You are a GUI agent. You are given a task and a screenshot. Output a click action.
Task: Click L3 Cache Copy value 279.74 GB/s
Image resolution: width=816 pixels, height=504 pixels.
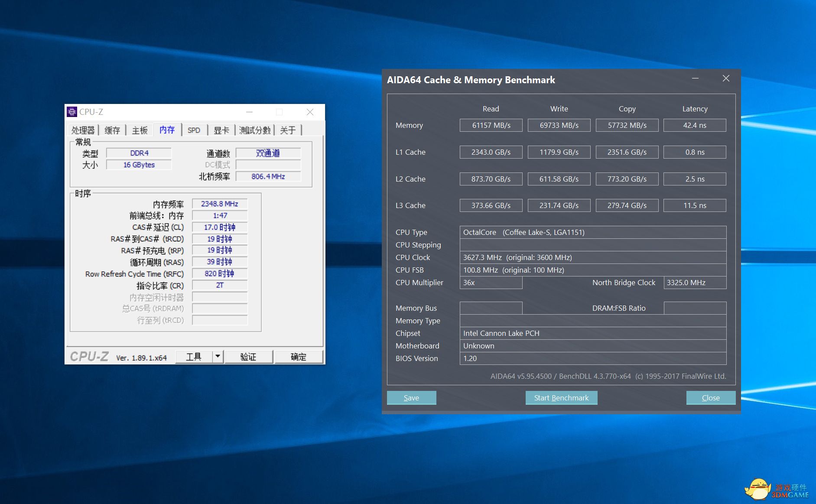coord(627,205)
